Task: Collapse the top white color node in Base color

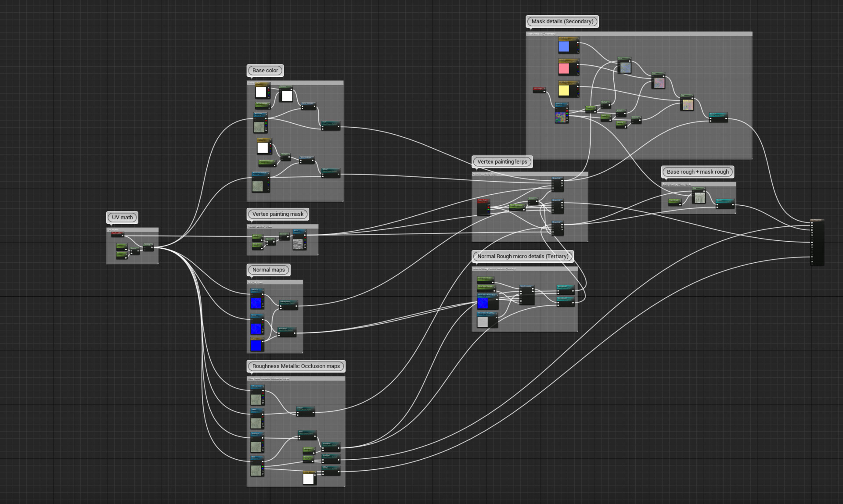Action: [268, 84]
